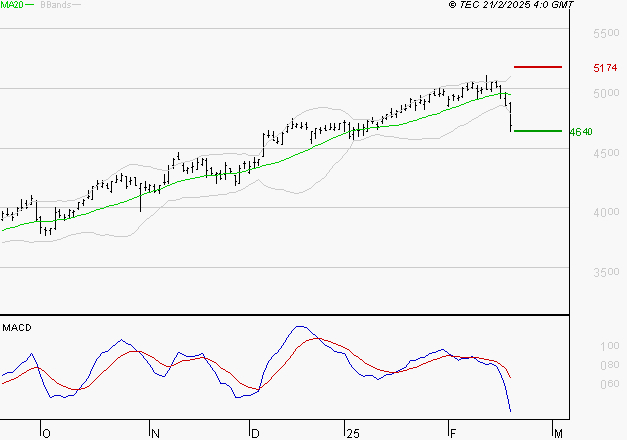Click the M month marker on time axis
Image resolution: width=627 pixels, height=440 pixels.
click(x=558, y=434)
